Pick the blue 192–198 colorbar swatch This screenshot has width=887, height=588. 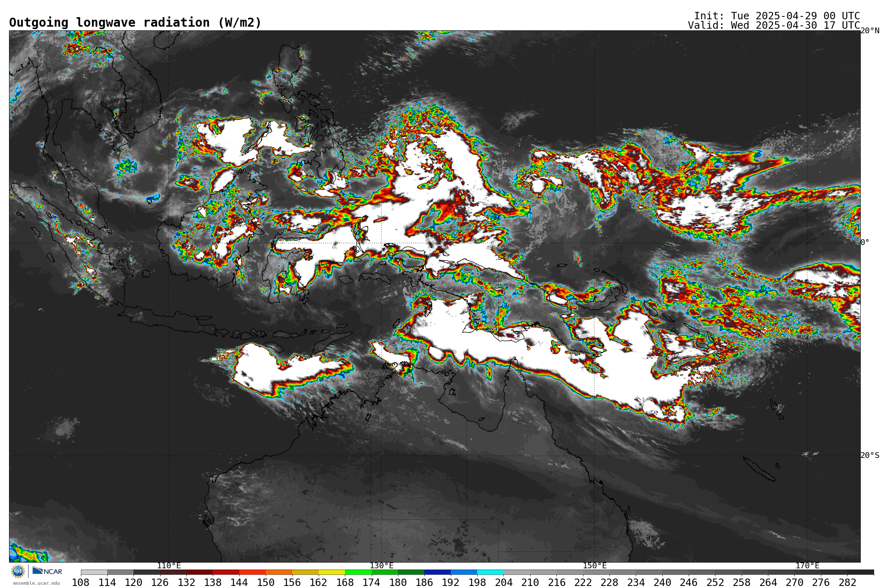pos(464,572)
